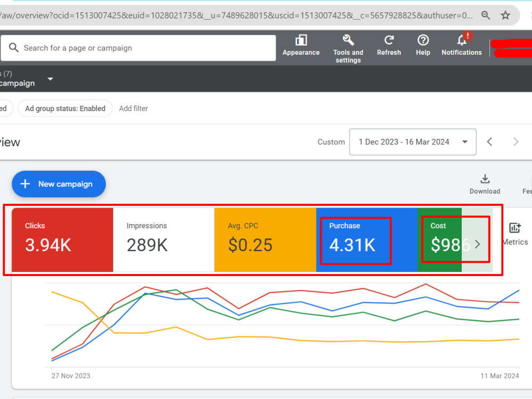
Task: Go to next date range arrow
Action: pyautogui.click(x=516, y=142)
